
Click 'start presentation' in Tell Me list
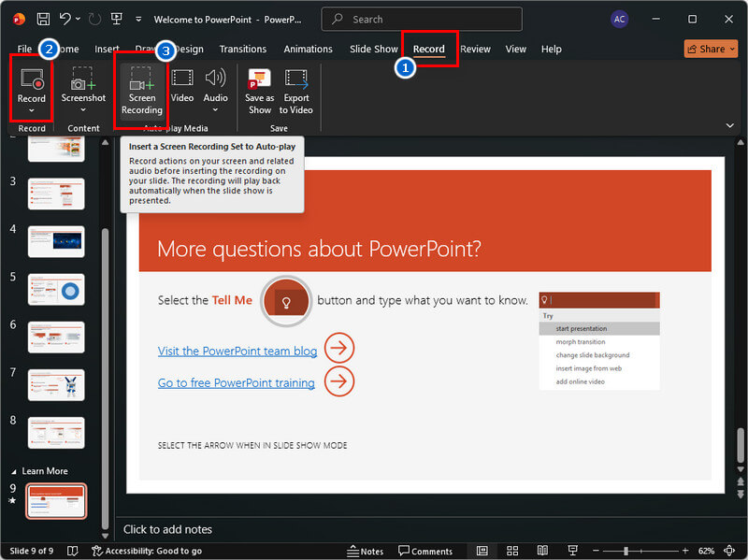(581, 329)
